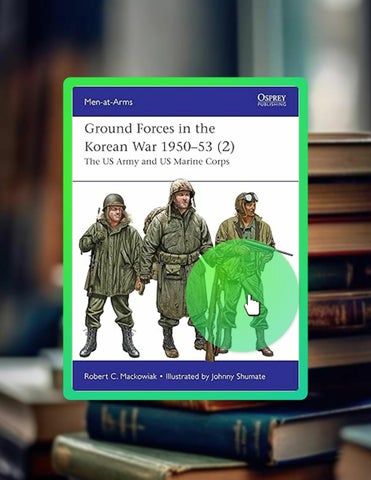Click the rifle barrel beside the right soldier

(282, 251)
